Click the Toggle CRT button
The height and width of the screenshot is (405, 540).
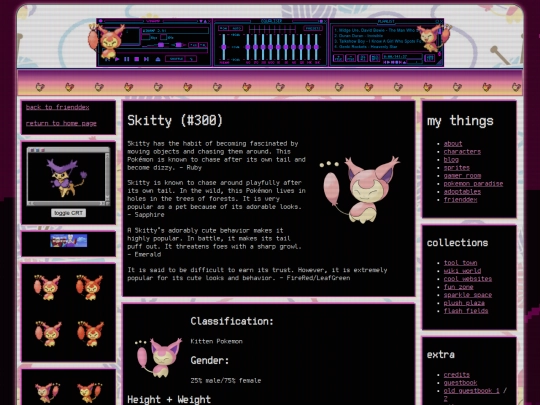click(69, 213)
